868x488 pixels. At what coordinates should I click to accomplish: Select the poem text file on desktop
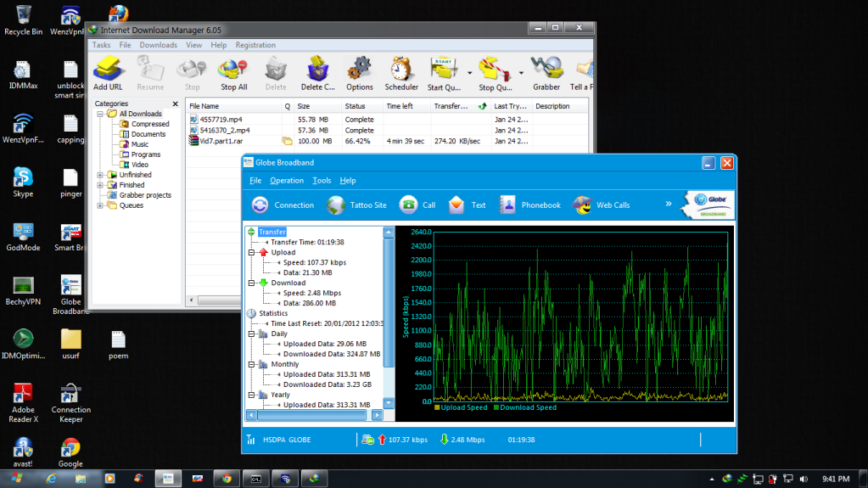118,344
